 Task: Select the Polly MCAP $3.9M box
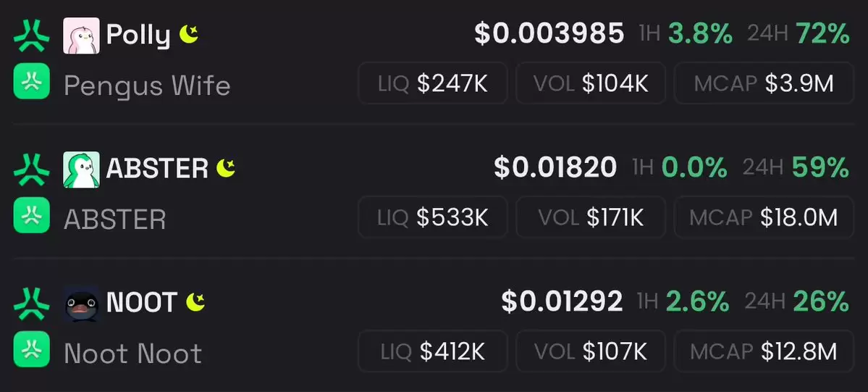coord(764,83)
